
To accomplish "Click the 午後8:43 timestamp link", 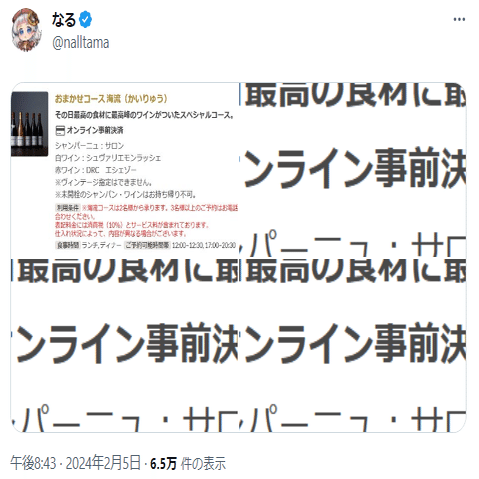I will 33,463.
